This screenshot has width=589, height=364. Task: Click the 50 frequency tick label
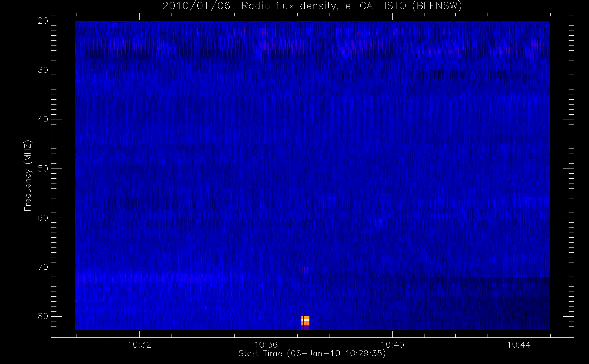(x=43, y=169)
